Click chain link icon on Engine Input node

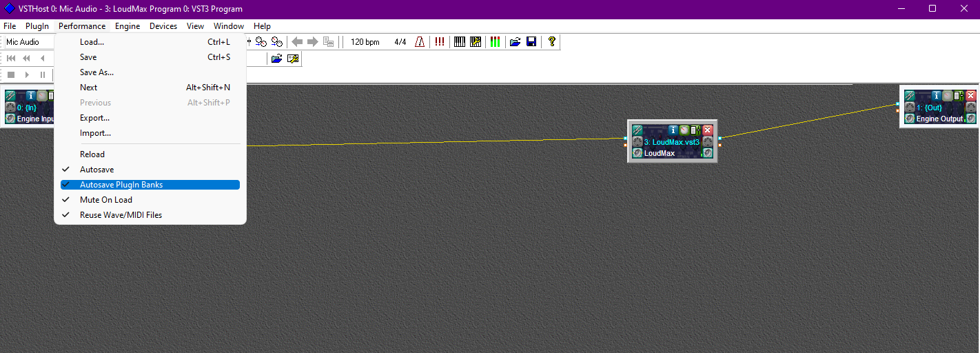[x=10, y=96]
